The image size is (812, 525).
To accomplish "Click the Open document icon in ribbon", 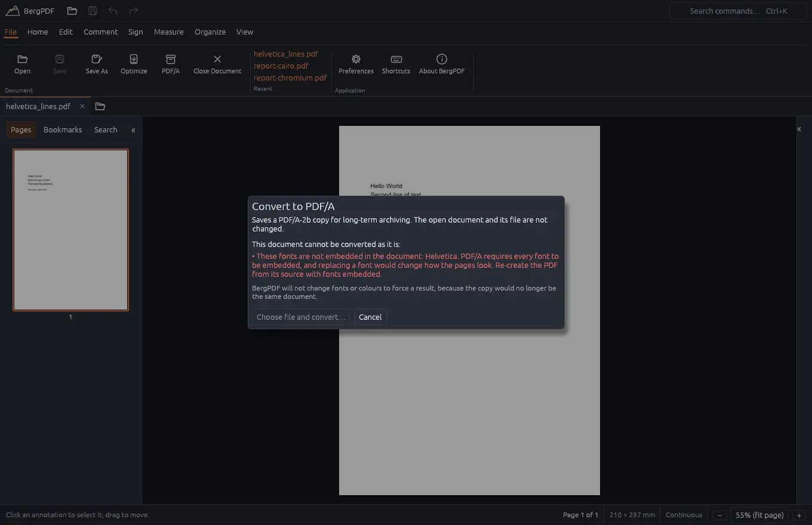I will [x=22, y=59].
